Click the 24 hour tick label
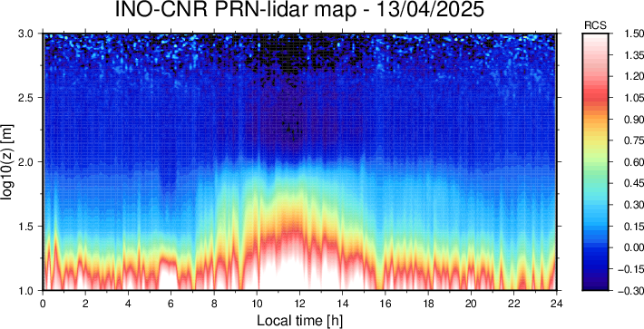 556,303
